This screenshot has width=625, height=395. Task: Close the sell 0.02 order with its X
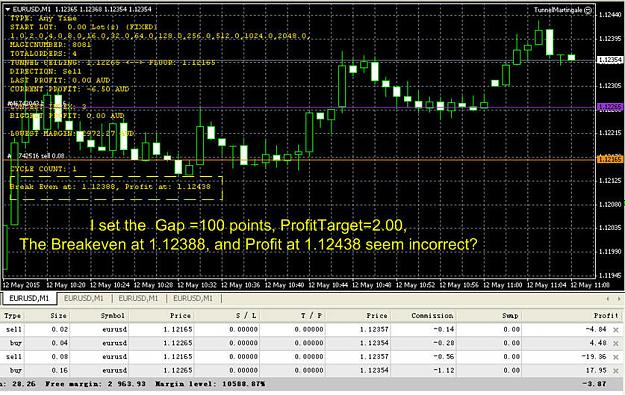[x=616, y=330]
